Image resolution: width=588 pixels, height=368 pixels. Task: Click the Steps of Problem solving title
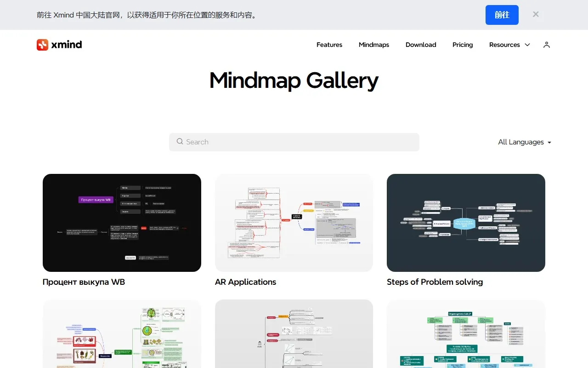point(435,282)
